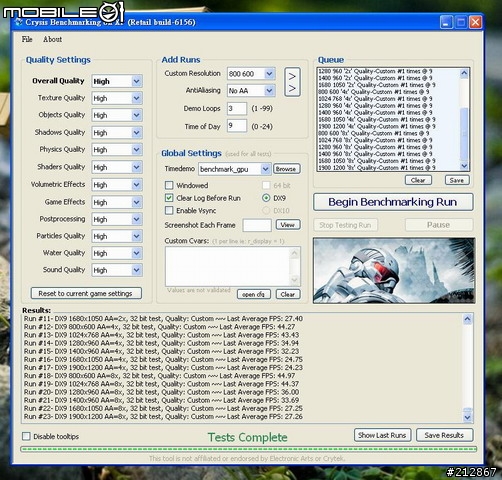
Task: Click Show Last Runs button
Action: pos(382,435)
